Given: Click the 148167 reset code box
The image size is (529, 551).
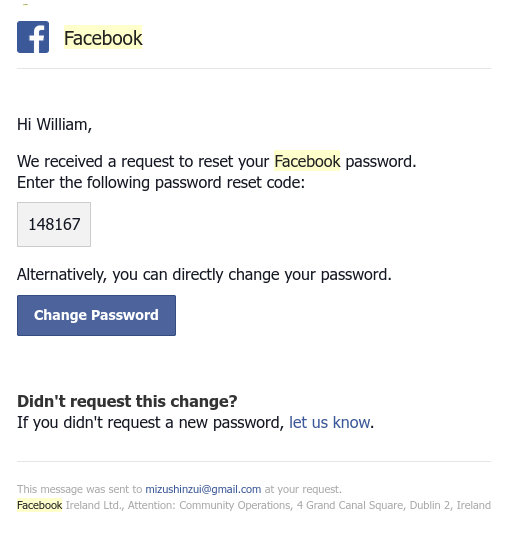Looking at the screenshot, I should pos(54,225).
